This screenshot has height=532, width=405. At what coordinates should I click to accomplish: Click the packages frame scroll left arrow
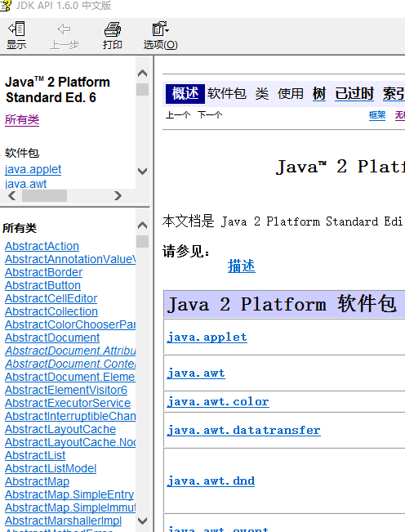12,196
